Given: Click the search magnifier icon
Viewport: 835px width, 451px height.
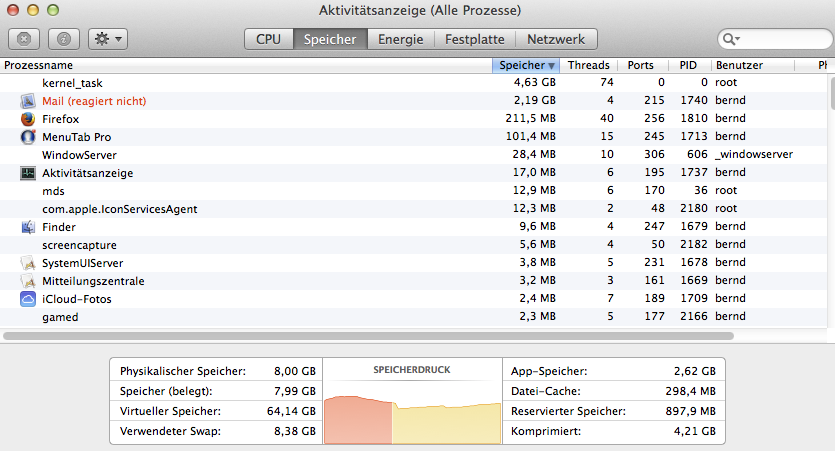Looking at the screenshot, I should pos(730,39).
